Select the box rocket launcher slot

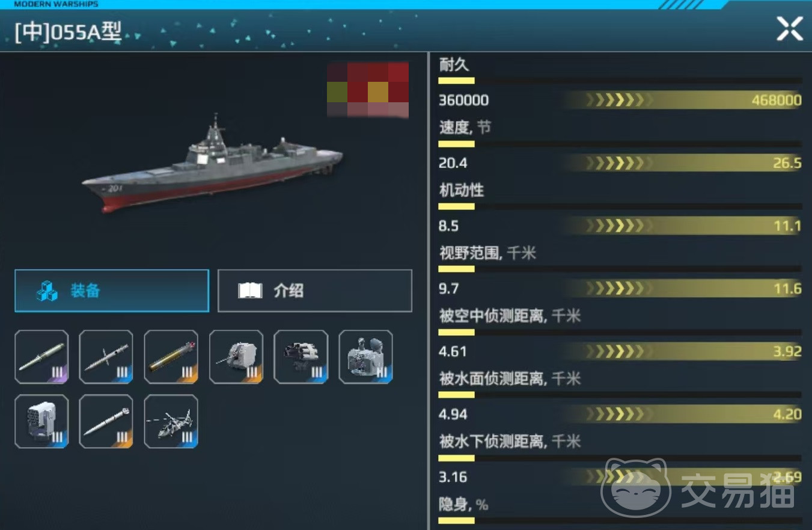(41, 422)
